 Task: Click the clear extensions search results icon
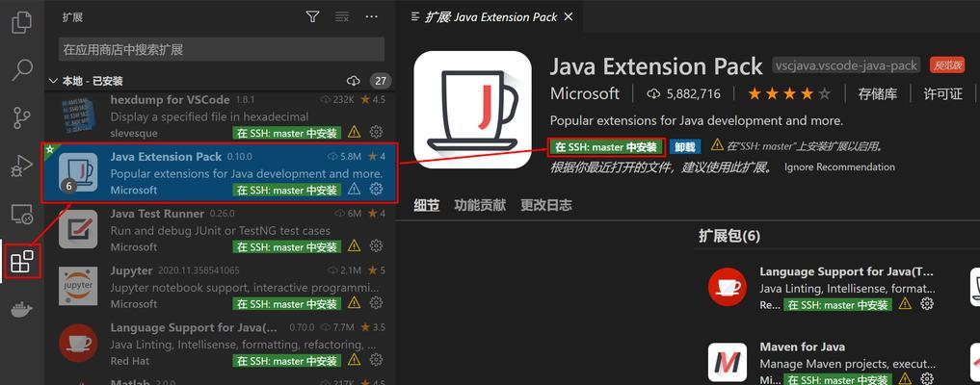click(342, 17)
